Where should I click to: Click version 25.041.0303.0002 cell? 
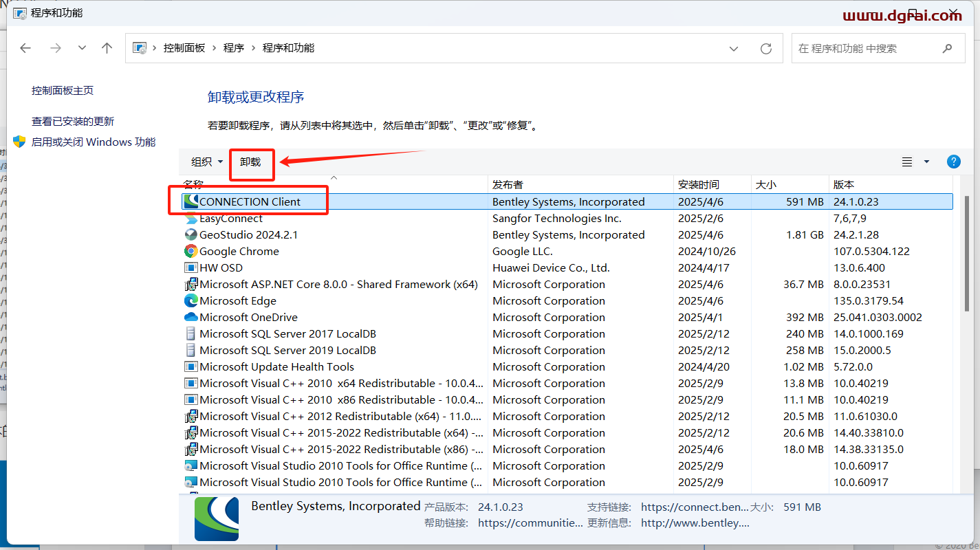pos(878,317)
